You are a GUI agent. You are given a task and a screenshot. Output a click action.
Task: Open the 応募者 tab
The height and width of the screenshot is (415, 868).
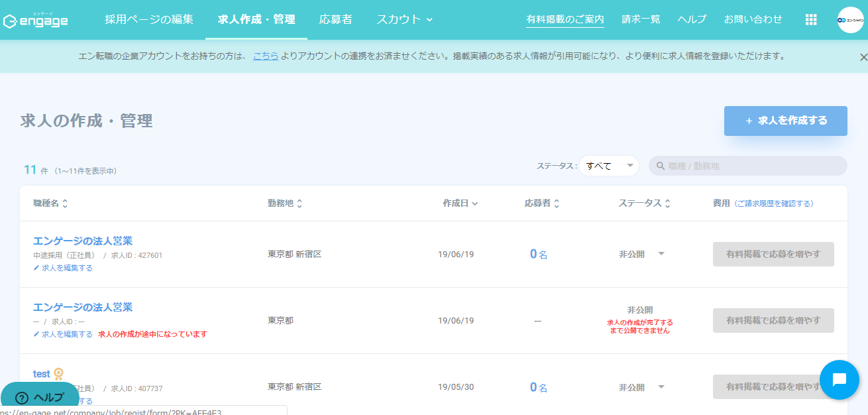tap(335, 20)
